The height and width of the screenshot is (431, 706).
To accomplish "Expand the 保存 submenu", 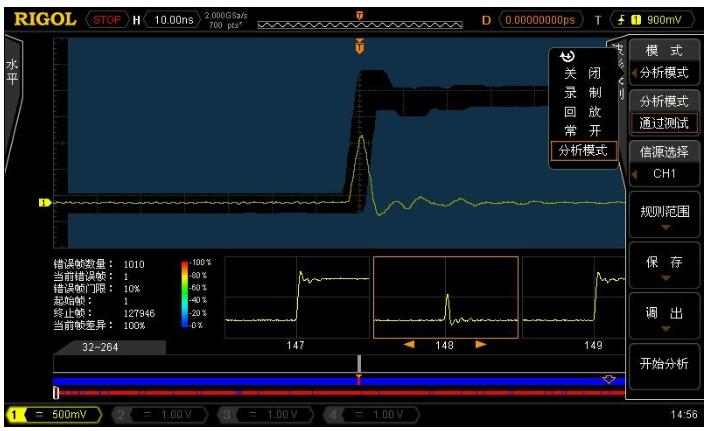I will [x=665, y=267].
